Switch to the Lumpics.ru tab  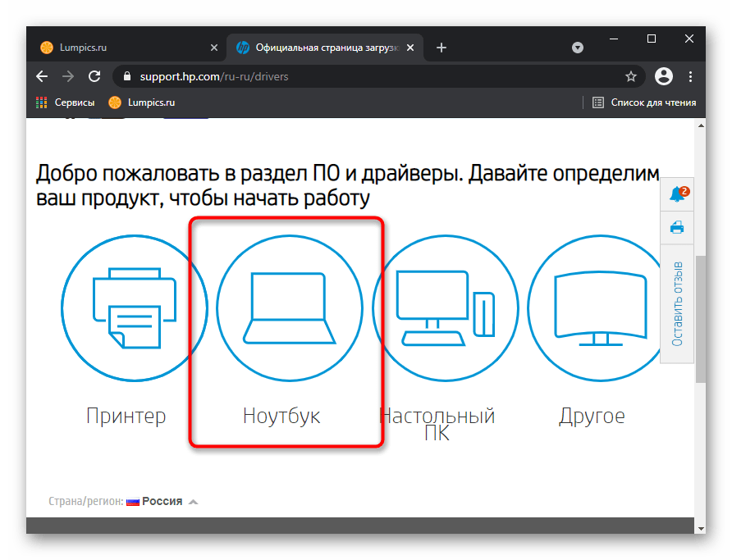[128, 48]
